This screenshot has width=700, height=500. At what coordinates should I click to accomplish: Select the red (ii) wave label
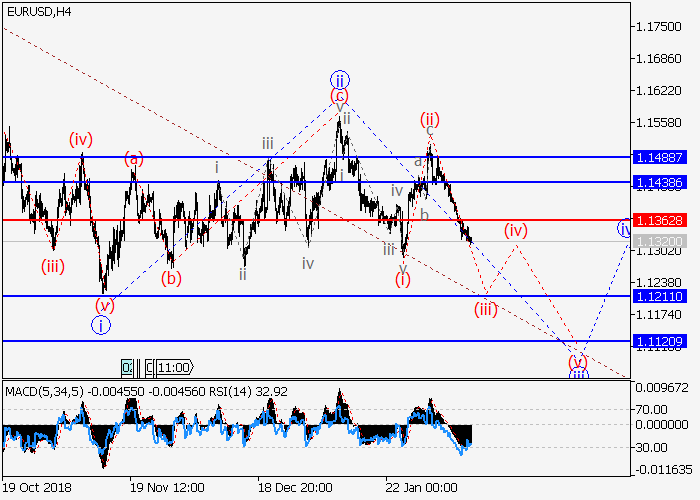(x=429, y=119)
